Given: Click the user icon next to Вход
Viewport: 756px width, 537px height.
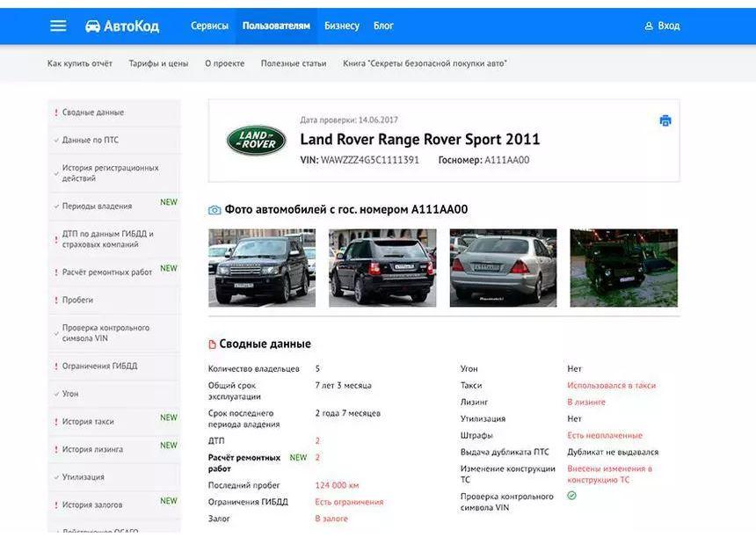Looking at the screenshot, I should pyautogui.click(x=649, y=26).
